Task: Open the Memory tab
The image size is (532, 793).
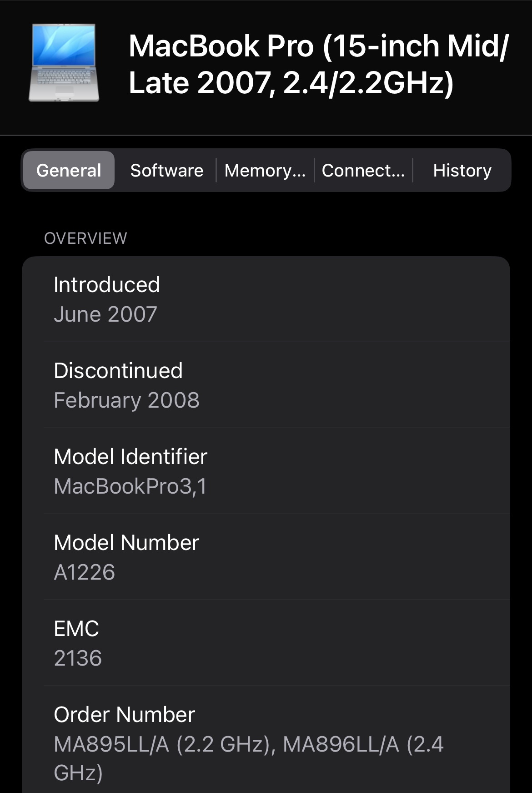Action: point(265,170)
